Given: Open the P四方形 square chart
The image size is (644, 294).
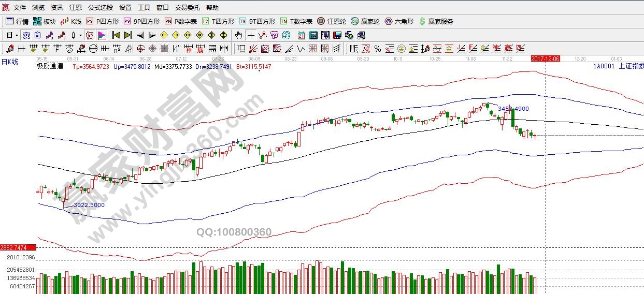Looking at the screenshot, I should 103,21.
